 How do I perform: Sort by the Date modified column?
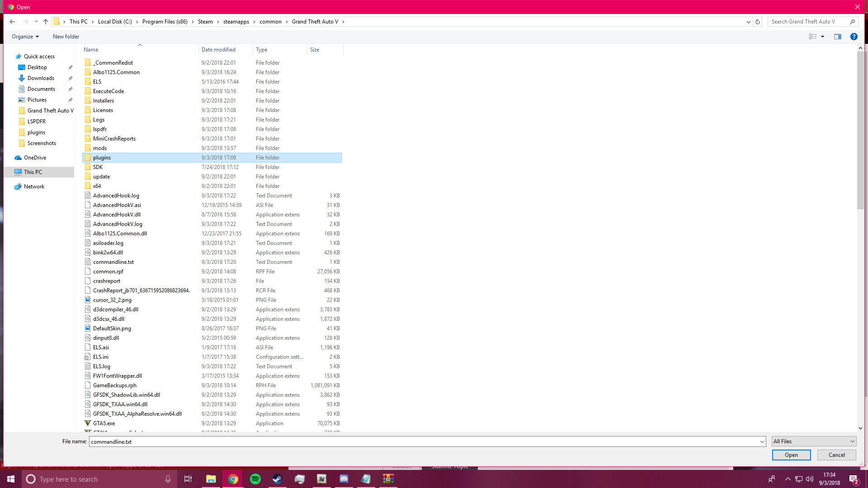click(218, 50)
